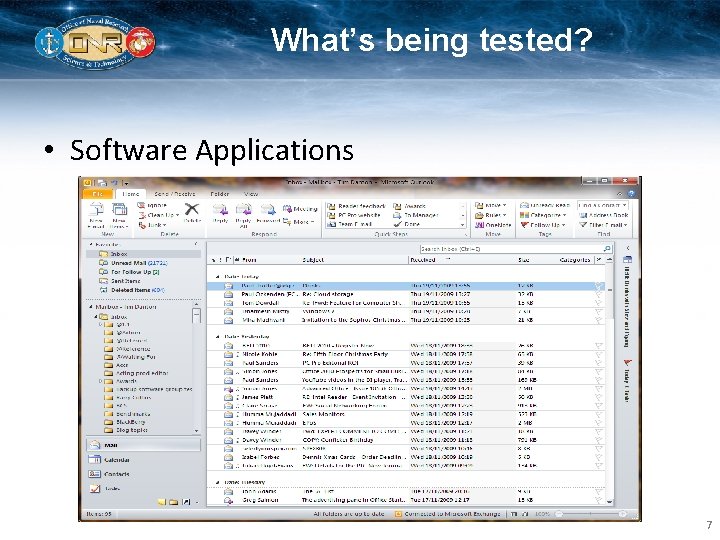The width and height of the screenshot is (720, 540).
Task: Open the More dropdown in the Respond group
Action: click(298, 222)
